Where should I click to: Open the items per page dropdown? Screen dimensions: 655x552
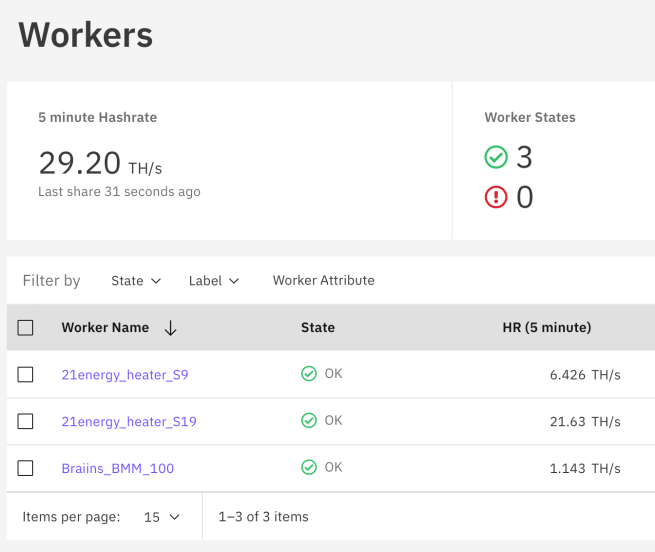coord(162,517)
